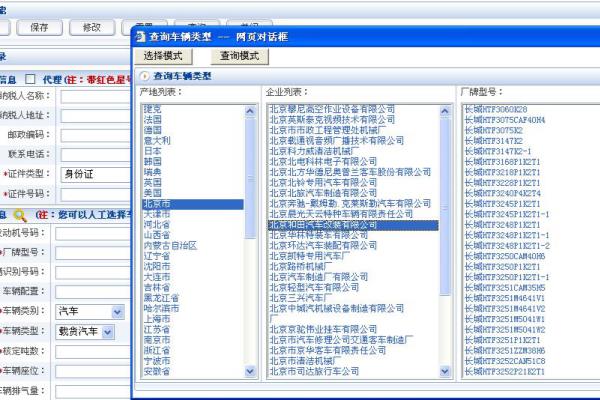Select 意大利 in the origin list
The image size is (600, 400).
[x=157, y=140]
